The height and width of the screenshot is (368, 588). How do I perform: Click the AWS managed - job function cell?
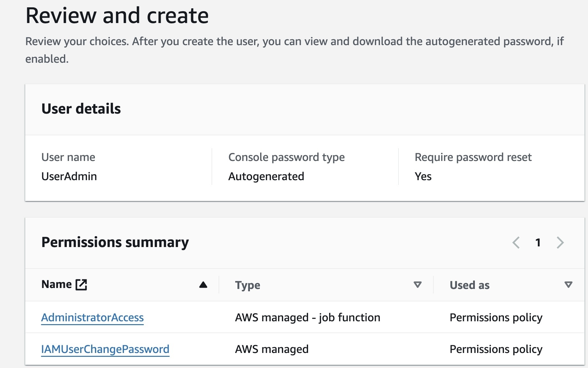click(x=308, y=317)
